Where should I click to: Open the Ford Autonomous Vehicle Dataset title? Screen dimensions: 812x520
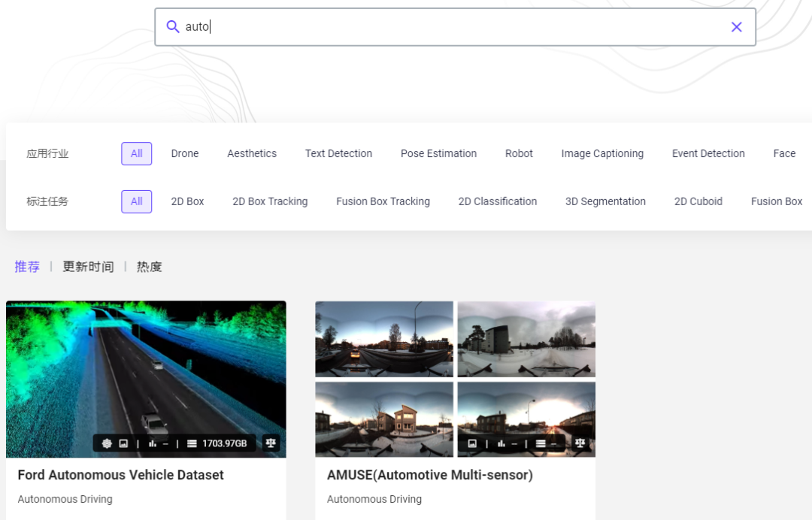(120, 475)
